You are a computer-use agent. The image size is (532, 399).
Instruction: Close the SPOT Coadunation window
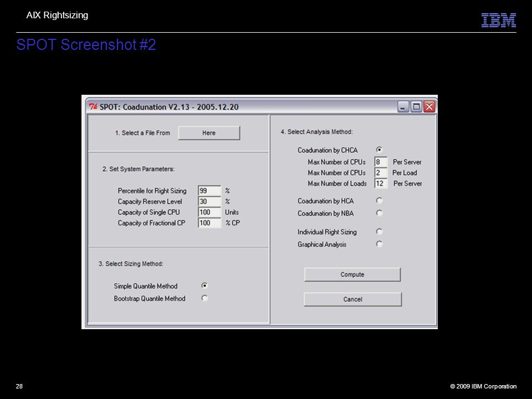[x=429, y=107]
